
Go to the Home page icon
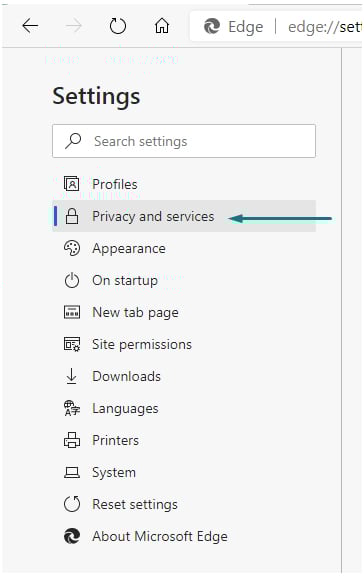162,26
